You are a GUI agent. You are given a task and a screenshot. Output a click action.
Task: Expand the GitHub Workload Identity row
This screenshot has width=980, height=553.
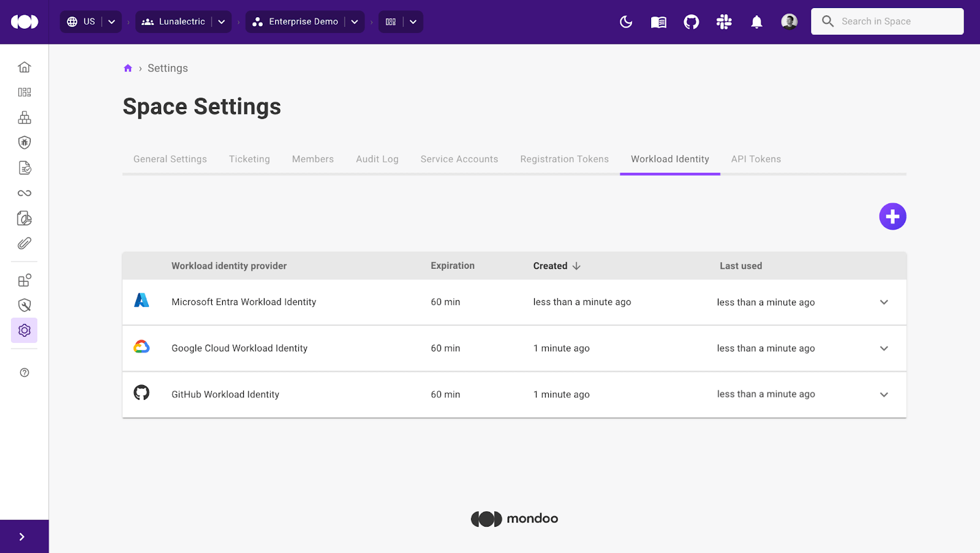pos(884,394)
